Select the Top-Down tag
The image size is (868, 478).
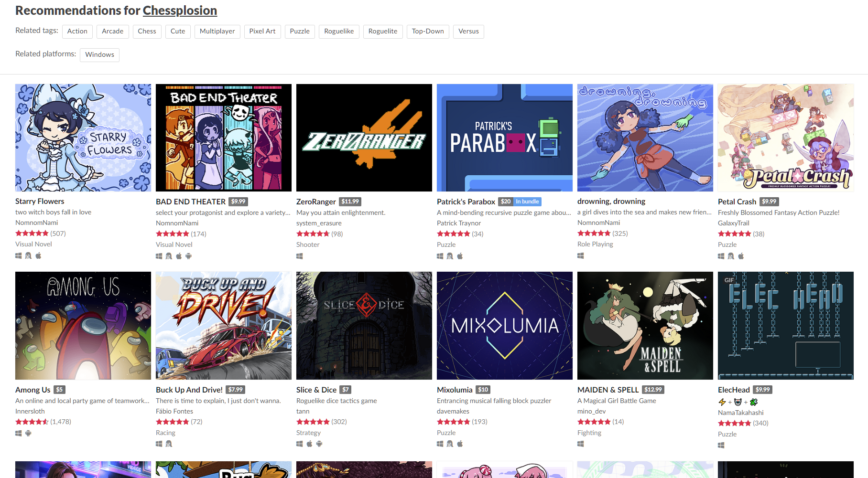click(428, 31)
